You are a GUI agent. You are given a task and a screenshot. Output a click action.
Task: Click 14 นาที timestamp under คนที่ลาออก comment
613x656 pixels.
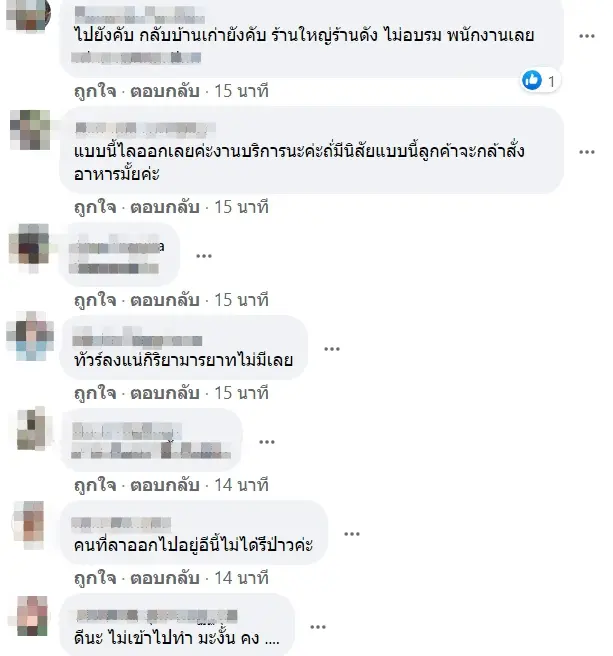point(241,578)
